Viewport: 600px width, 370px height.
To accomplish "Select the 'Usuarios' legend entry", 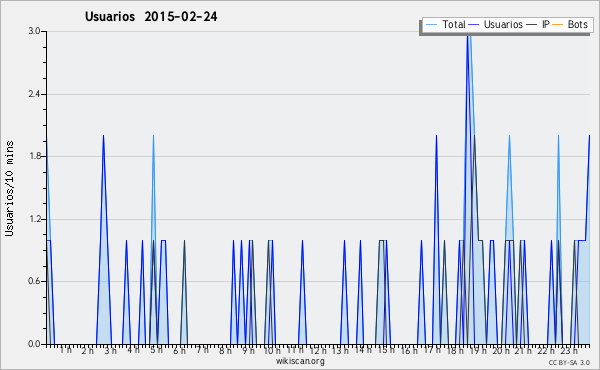I will coord(495,24).
